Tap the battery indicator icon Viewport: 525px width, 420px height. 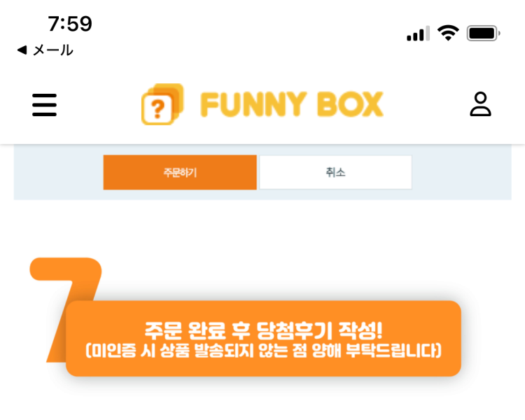pyautogui.click(x=483, y=33)
